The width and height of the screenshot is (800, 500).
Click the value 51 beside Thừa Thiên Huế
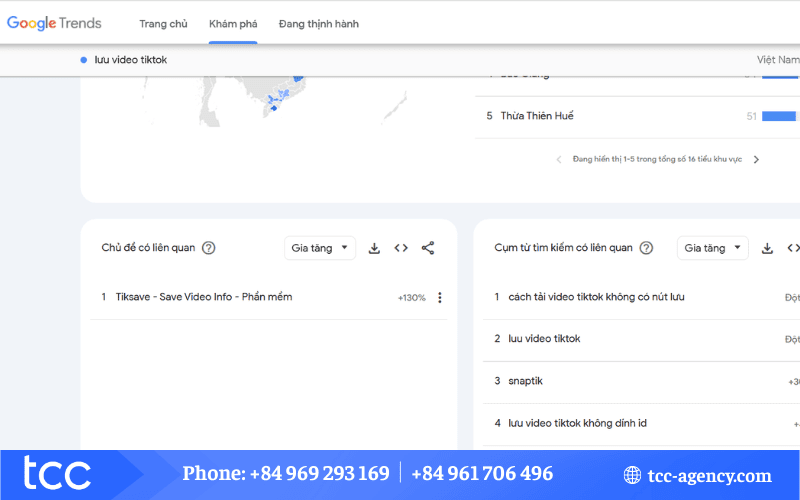tap(752, 116)
